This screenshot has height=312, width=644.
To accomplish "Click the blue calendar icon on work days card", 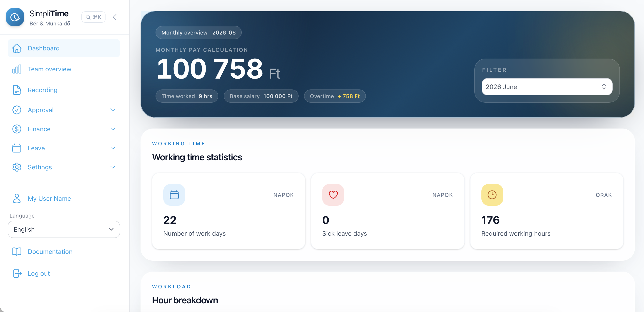I will (174, 195).
